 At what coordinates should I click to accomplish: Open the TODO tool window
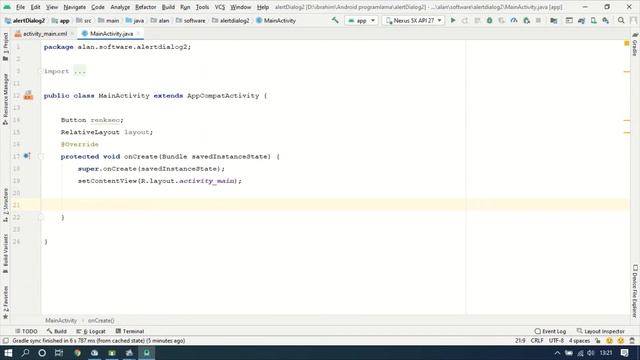(x=26, y=331)
